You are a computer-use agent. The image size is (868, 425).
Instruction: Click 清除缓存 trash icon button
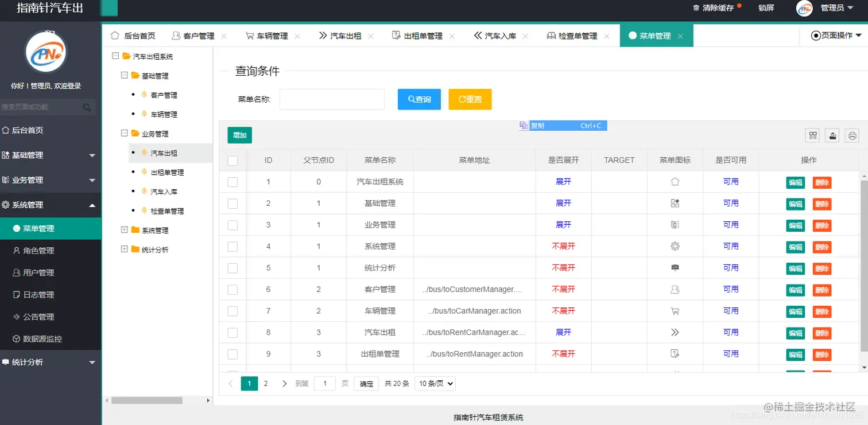click(714, 8)
